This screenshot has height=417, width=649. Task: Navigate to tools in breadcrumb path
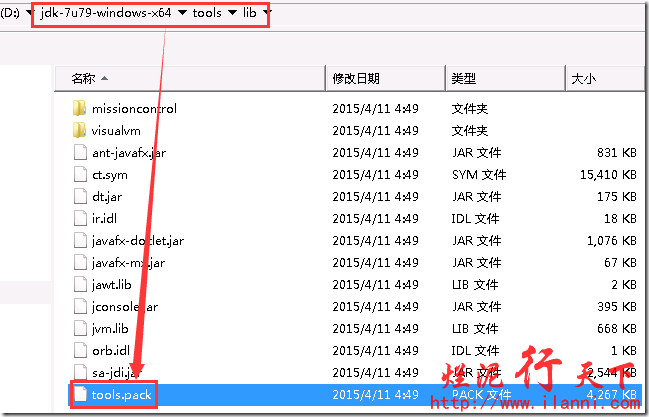207,14
